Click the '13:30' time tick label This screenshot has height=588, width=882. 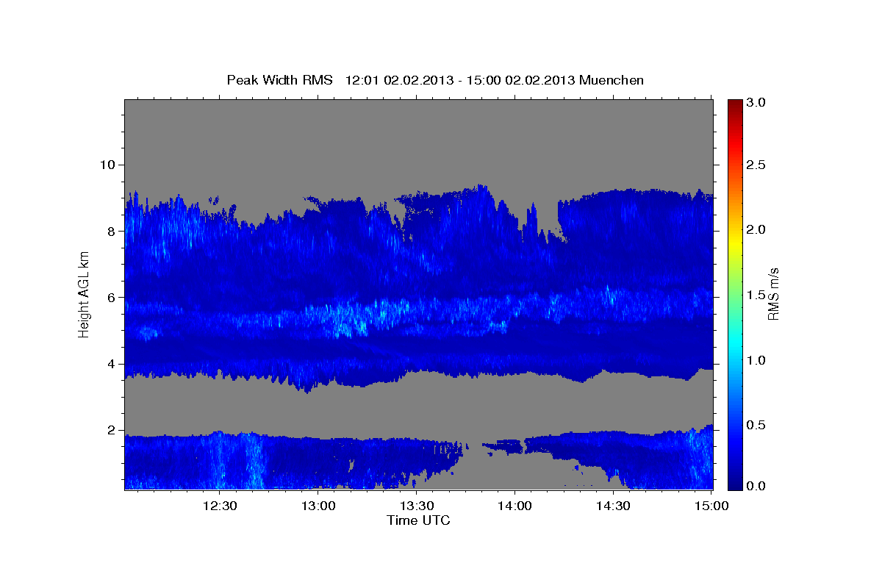pos(416,506)
